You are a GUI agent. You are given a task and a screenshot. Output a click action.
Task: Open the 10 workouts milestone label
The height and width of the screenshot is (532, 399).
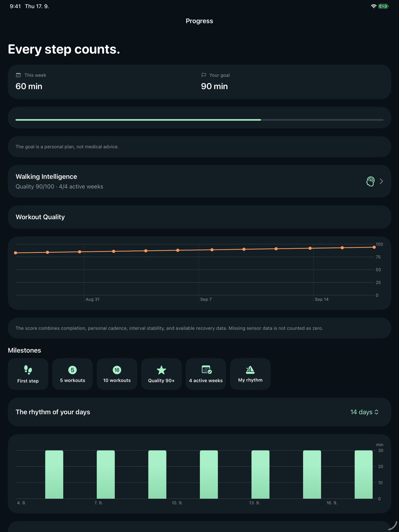click(117, 380)
